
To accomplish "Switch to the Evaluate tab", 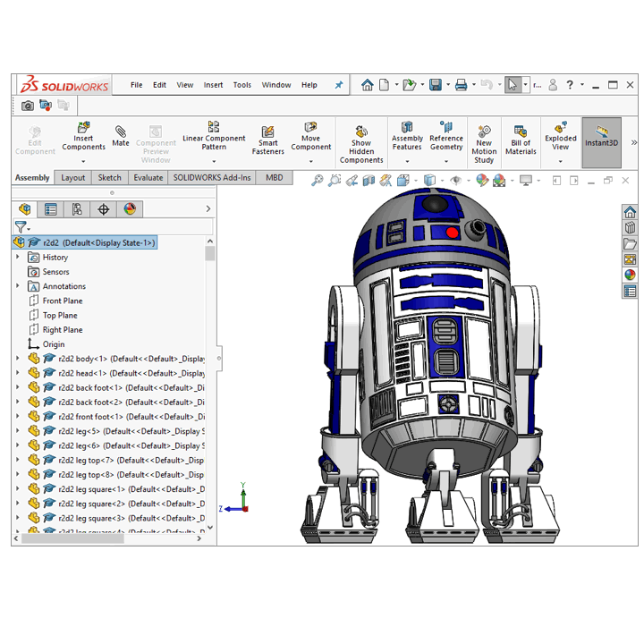I will (x=148, y=178).
